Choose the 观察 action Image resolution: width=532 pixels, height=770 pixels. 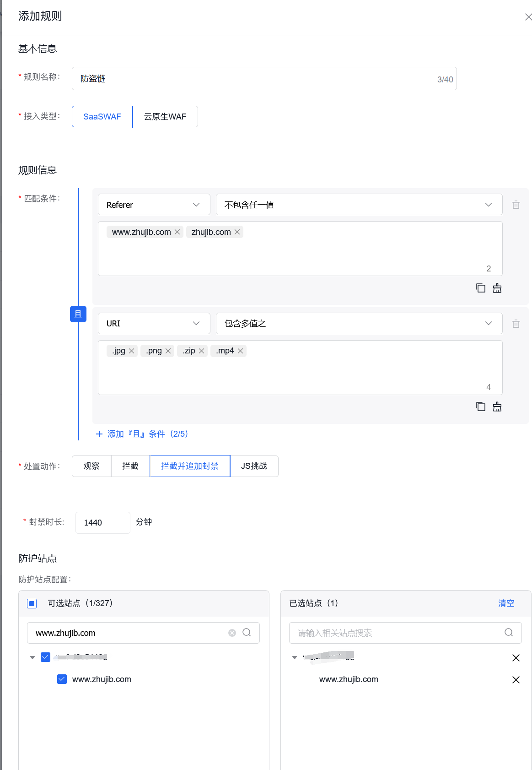point(91,466)
